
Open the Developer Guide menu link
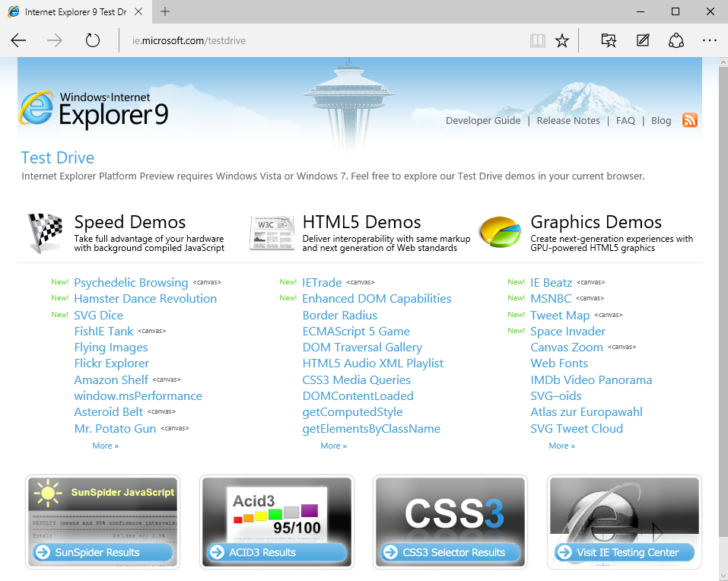tap(483, 121)
